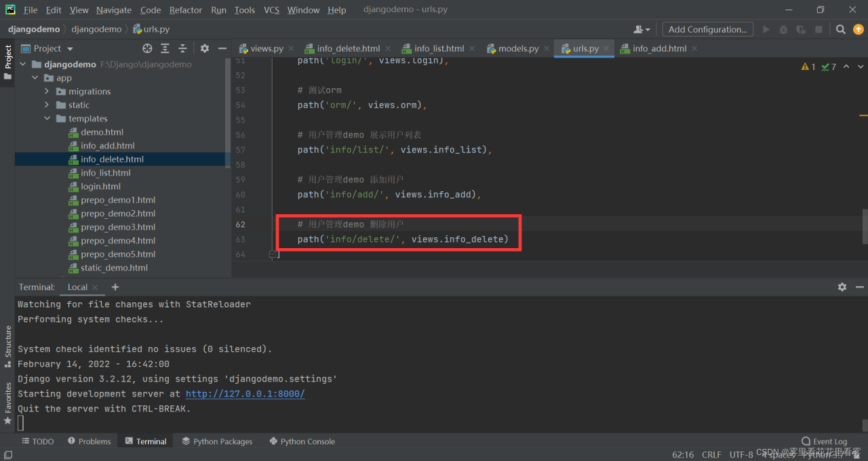The width and height of the screenshot is (868, 461).
Task: Close the views.py editor tab
Action: click(x=291, y=48)
